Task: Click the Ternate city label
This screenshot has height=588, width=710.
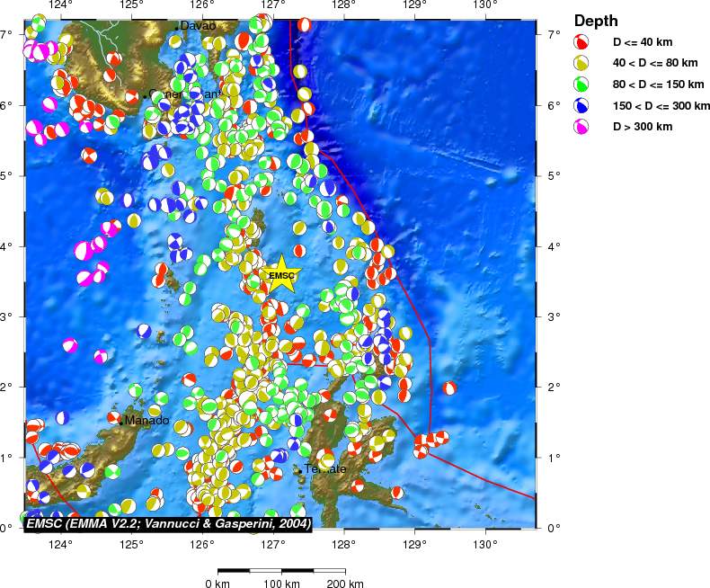Action: coord(325,468)
